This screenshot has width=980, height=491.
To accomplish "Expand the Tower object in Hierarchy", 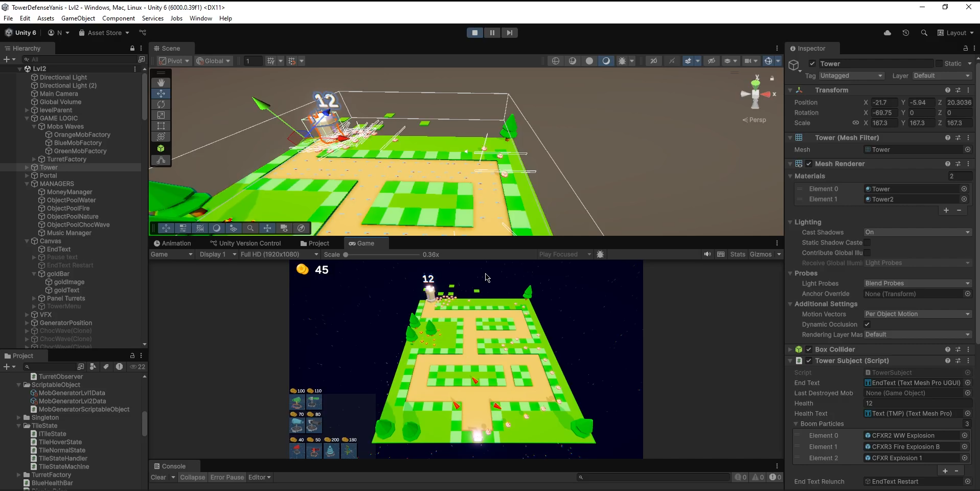I will coord(27,167).
